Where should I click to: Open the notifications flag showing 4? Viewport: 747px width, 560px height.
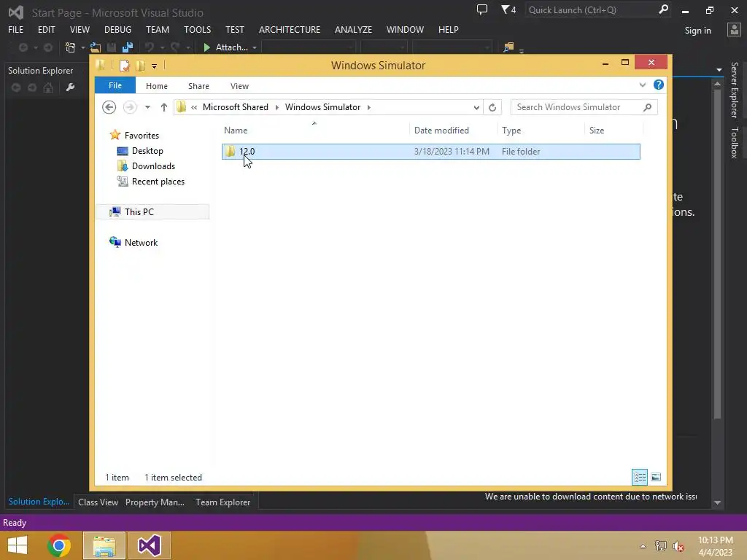(508, 9)
